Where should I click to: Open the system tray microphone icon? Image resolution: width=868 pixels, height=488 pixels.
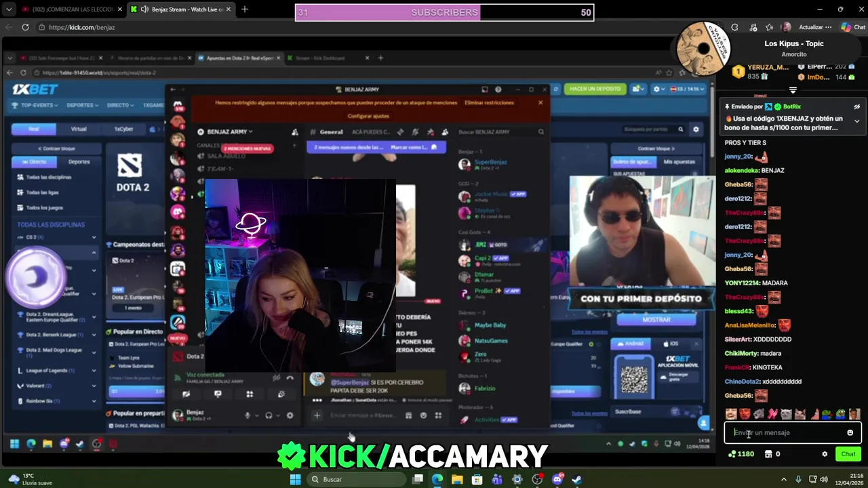[x=798, y=479]
